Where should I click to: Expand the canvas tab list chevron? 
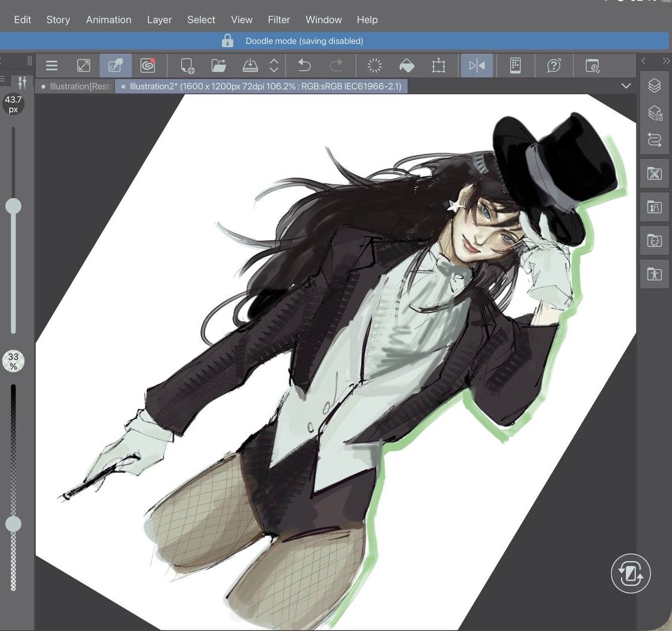625,86
